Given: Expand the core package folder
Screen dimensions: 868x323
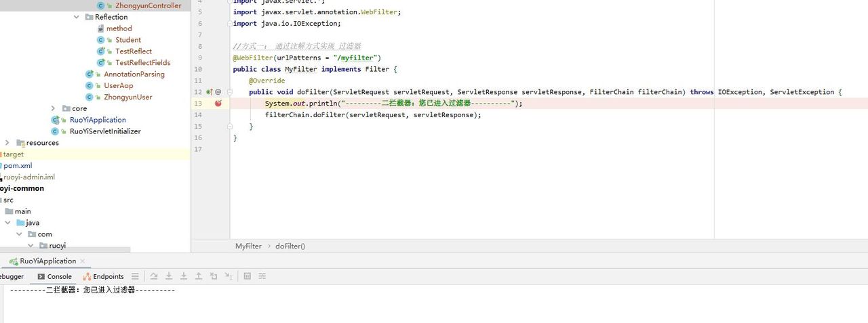Looking at the screenshot, I should click(54, 108).
